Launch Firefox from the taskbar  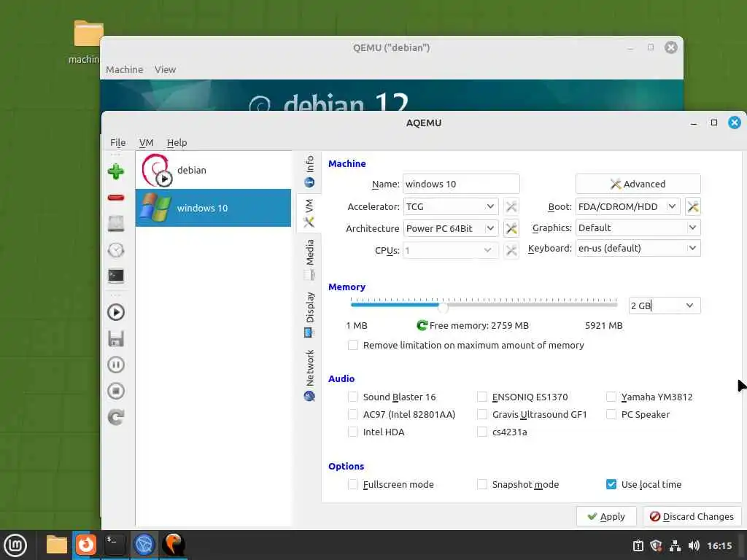(x=86, y=545)
